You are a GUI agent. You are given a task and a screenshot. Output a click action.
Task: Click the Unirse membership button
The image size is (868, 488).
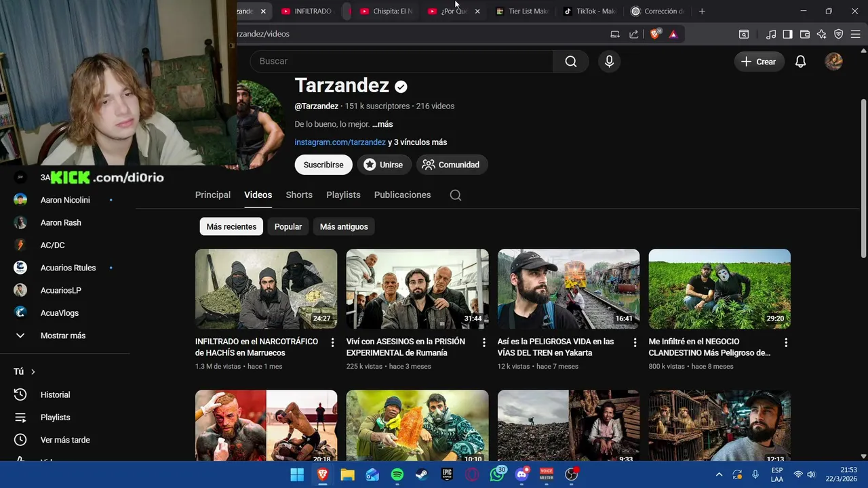(x=383, y=165)
